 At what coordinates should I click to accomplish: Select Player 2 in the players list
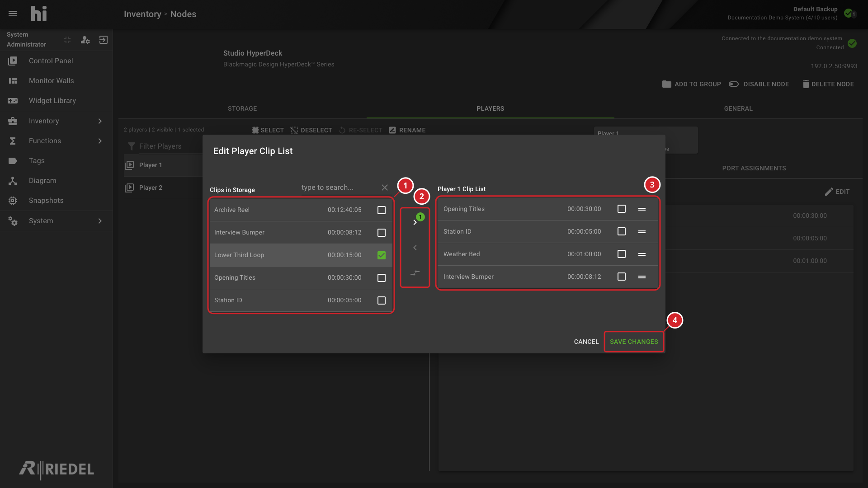tap(163, 188)
